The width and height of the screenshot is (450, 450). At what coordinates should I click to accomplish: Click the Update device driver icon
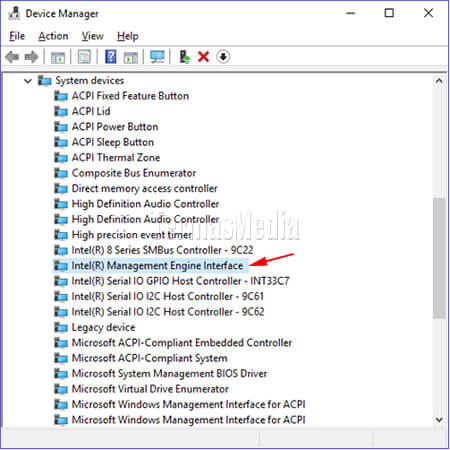pyautogui.click(x=184, y=57)
